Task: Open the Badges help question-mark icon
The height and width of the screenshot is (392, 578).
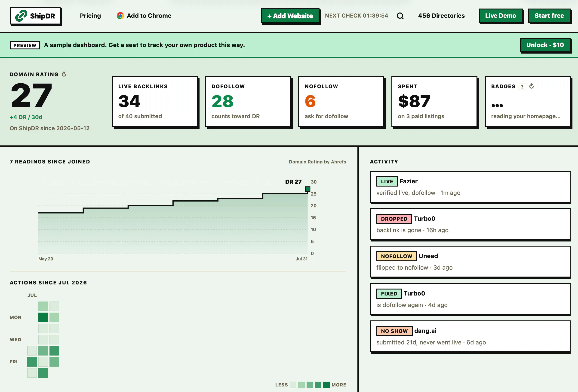Action: pyautogui.click(x=522, y=87)
